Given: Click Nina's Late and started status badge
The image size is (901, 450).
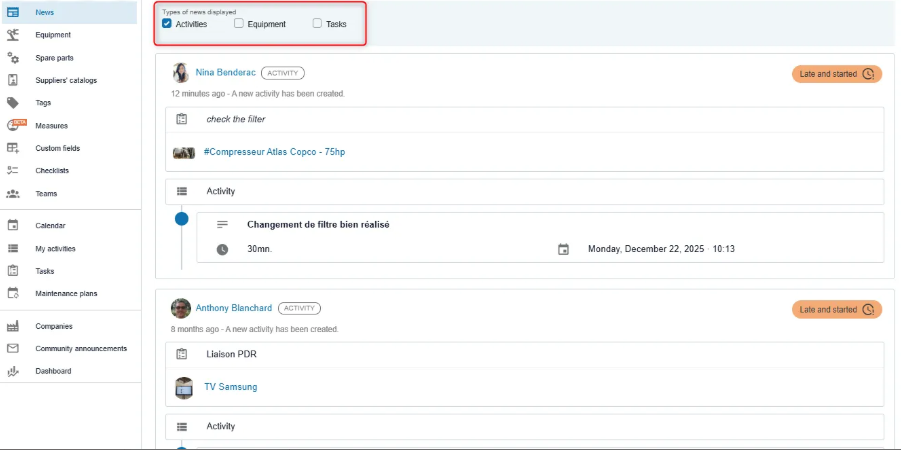Looking at the screenshot, I should click(x=836, y=74).
